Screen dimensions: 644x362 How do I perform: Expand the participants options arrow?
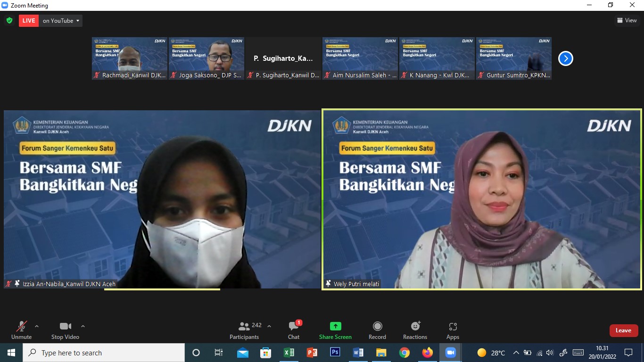(x=269, y=326)
